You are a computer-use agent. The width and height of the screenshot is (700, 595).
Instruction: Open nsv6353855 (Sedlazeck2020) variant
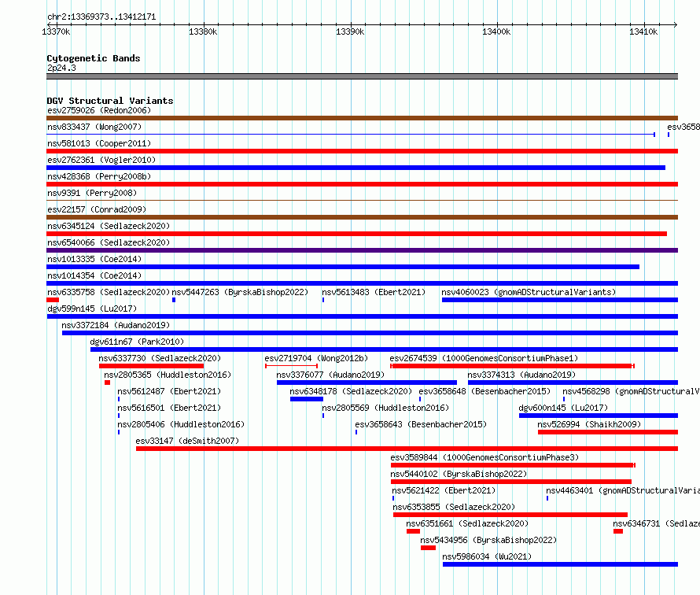point(454,507)
